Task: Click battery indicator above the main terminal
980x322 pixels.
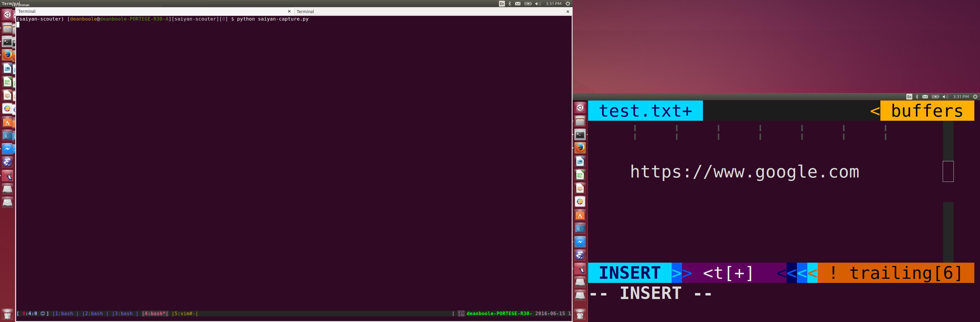Action: pos(528,4)
